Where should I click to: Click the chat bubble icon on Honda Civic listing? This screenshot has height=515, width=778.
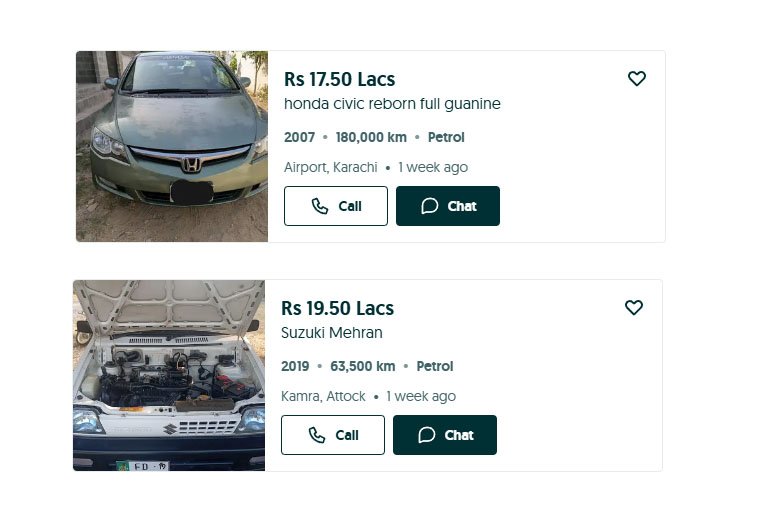[x=430, y=206]
